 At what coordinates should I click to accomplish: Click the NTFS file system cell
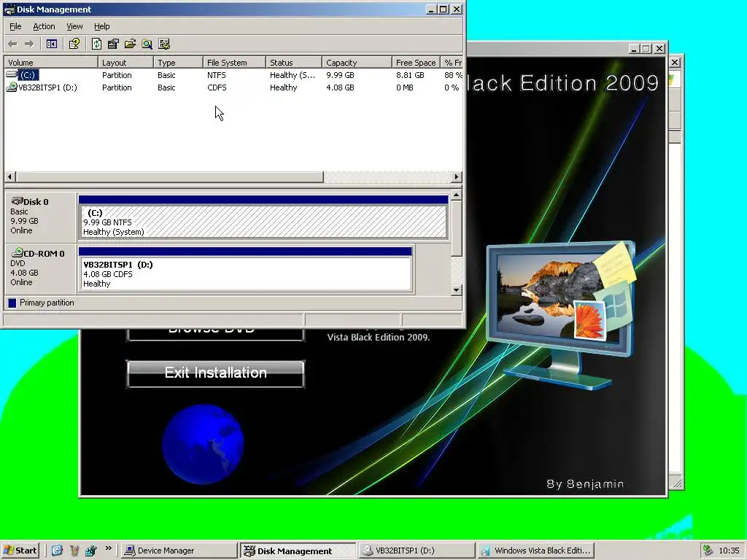pos(216,75)
